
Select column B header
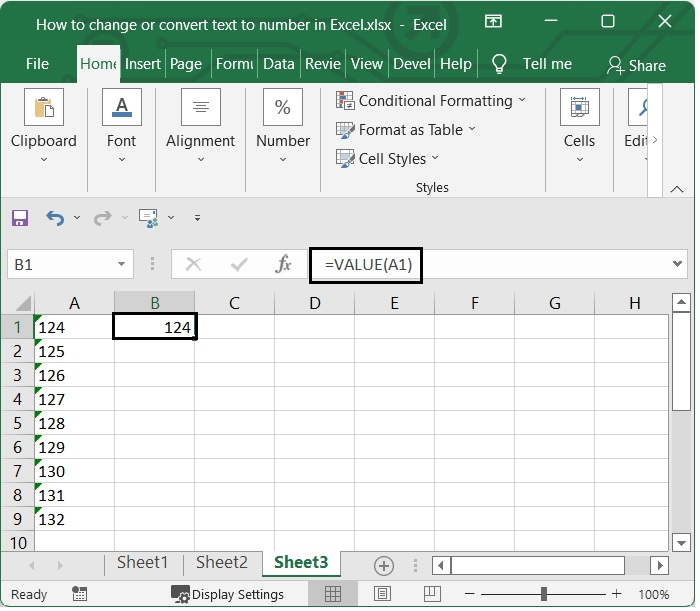(154, 303)
